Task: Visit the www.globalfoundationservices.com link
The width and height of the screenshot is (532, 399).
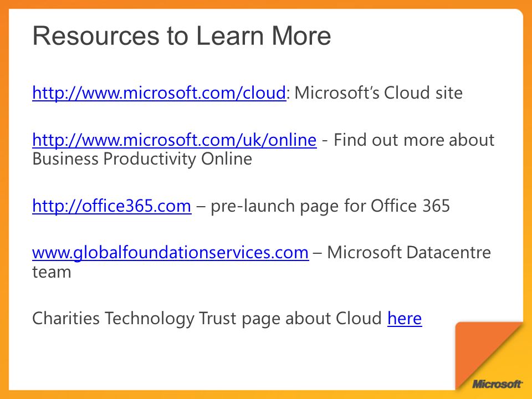Action: [170, 253]
